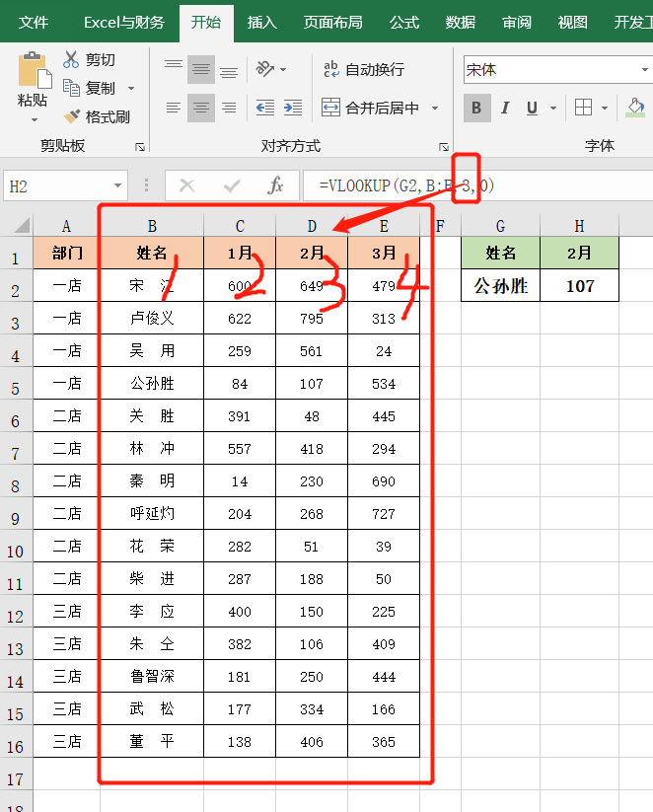Toggle Italic formatting
Viewport: 653px width, 812px height.
(x=505, y=108)
